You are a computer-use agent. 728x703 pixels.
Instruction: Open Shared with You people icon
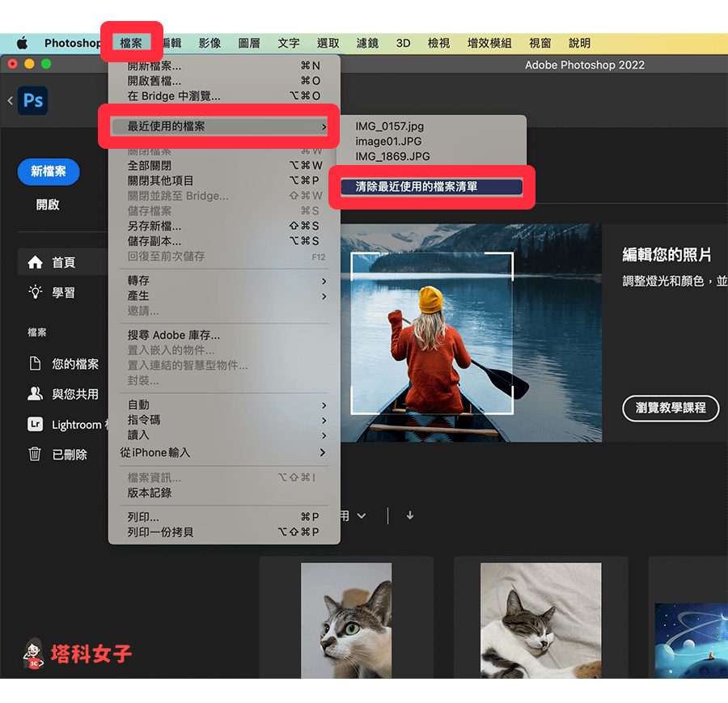pyautogui.click(x=35, y=394)
